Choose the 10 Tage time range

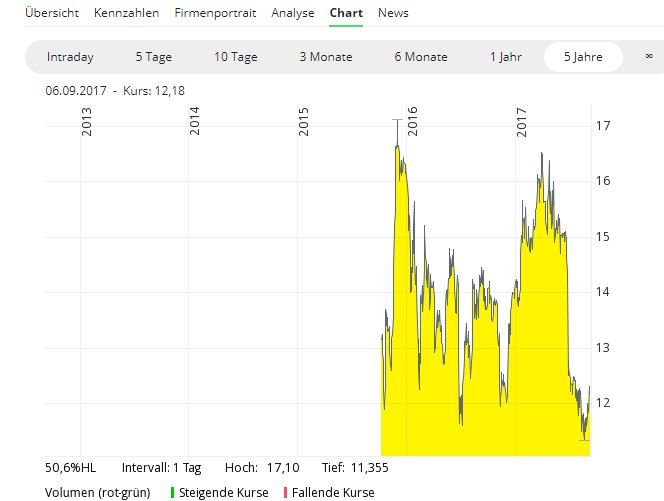point(235,57)
